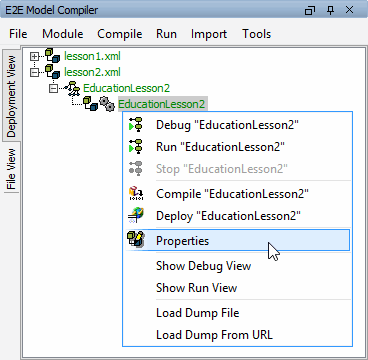Choose Load Dump File

(237, 313)
